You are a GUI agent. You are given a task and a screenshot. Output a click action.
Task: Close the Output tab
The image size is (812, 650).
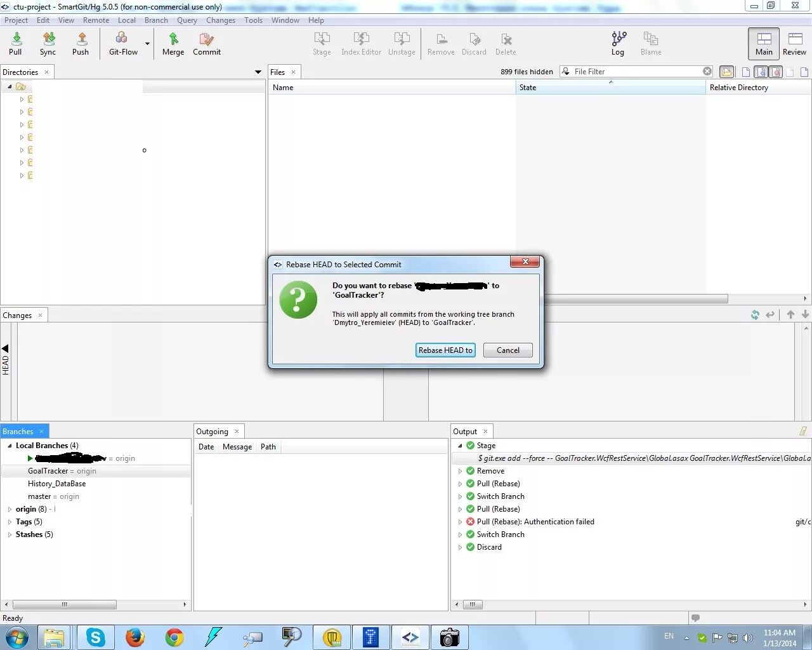485,432
